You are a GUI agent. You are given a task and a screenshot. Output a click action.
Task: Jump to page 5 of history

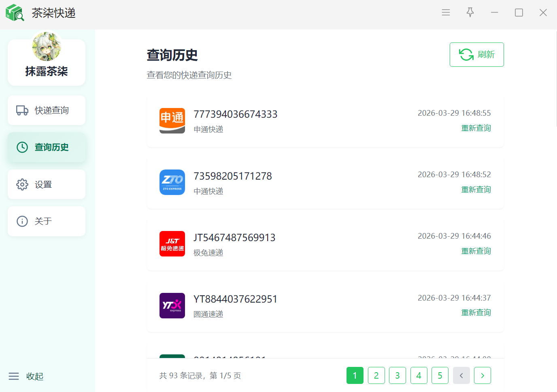point(440,375)
